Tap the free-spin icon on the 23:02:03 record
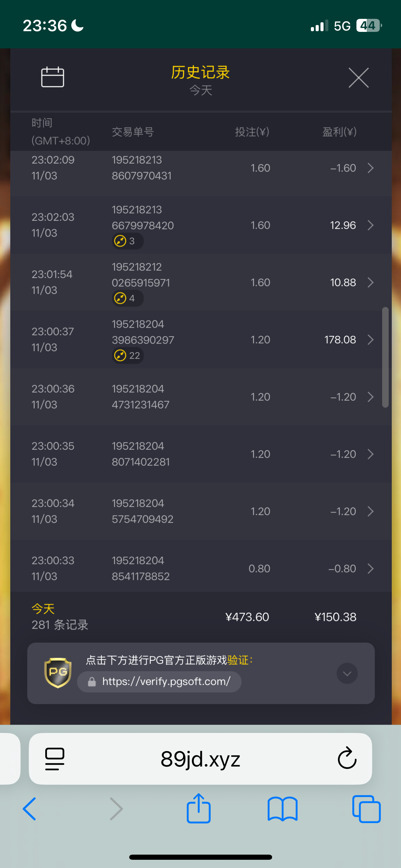The width and height of the screenshot is (401, 868). click(x=120, y=241)
